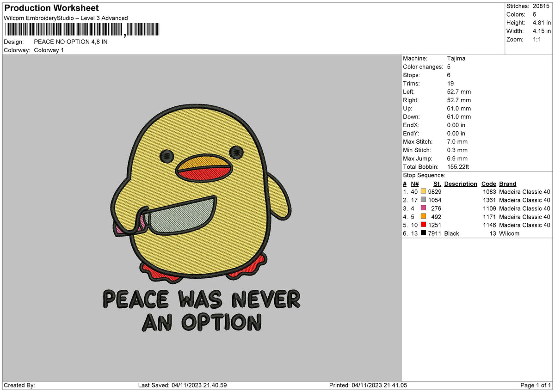Click the black swatch in stop 6
555x392 pixels.
423,233
